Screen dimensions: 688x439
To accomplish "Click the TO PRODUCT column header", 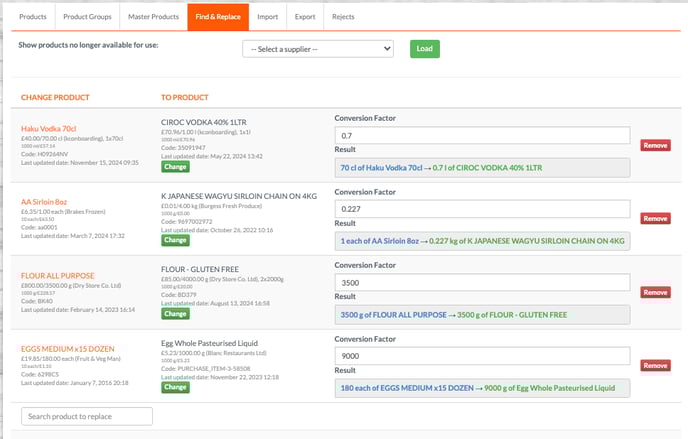I will (x=185, y=97).
